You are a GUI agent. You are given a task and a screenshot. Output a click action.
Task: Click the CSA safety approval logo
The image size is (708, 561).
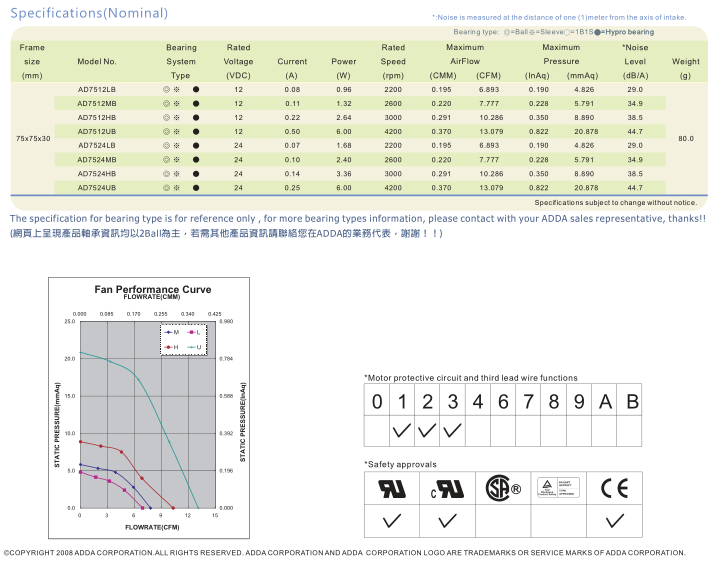(503, 488)
